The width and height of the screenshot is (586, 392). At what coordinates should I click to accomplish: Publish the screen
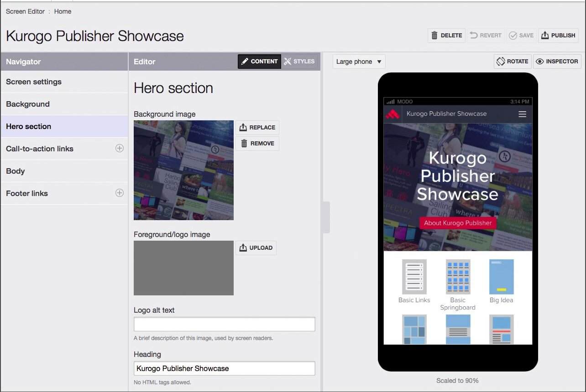558,36
